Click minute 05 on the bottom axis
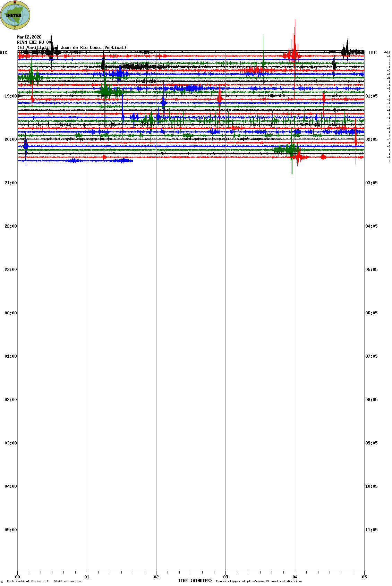 pos(364,577)
